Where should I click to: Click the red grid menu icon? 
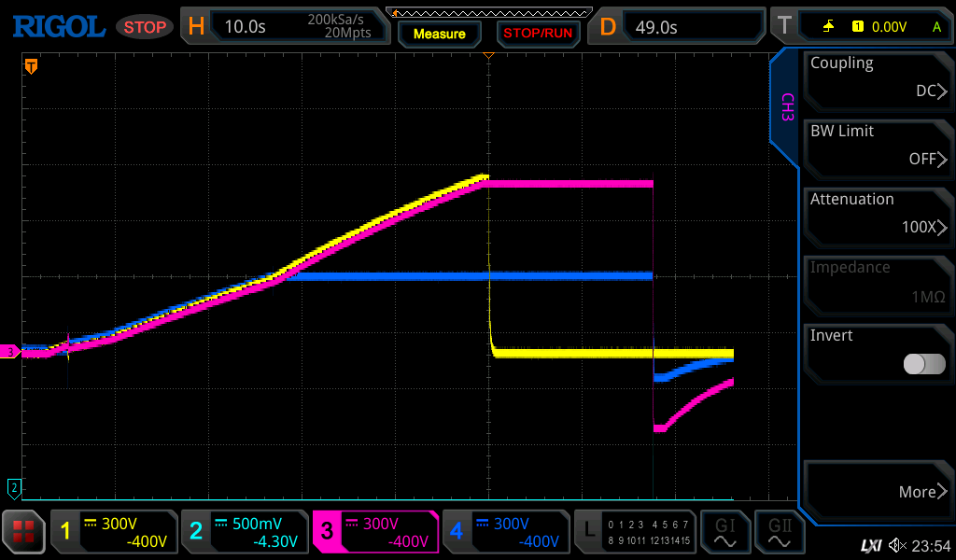pos(23,532)
